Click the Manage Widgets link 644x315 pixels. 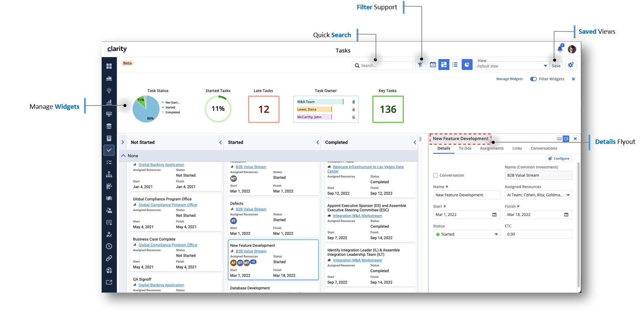tap(509, 79)
